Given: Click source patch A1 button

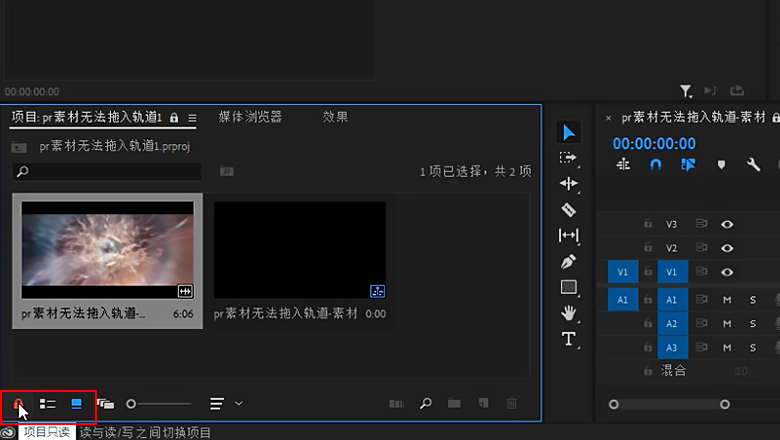Looking at the screenshot, I should (x=623, y=300).
